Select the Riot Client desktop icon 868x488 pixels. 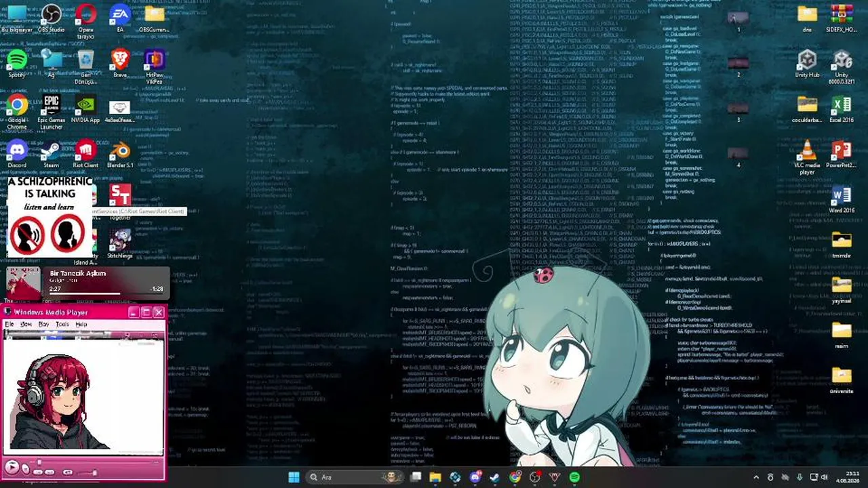tap(85, 154)
